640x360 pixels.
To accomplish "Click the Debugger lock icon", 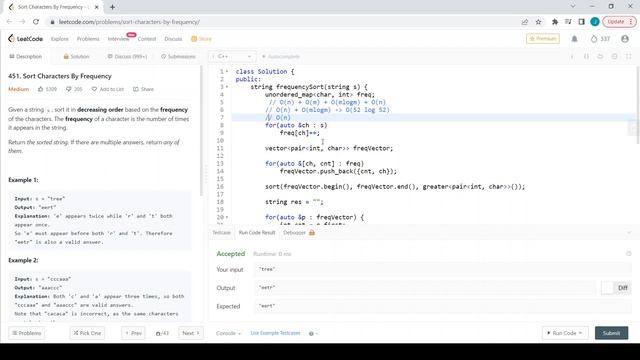I will (312, 233).
